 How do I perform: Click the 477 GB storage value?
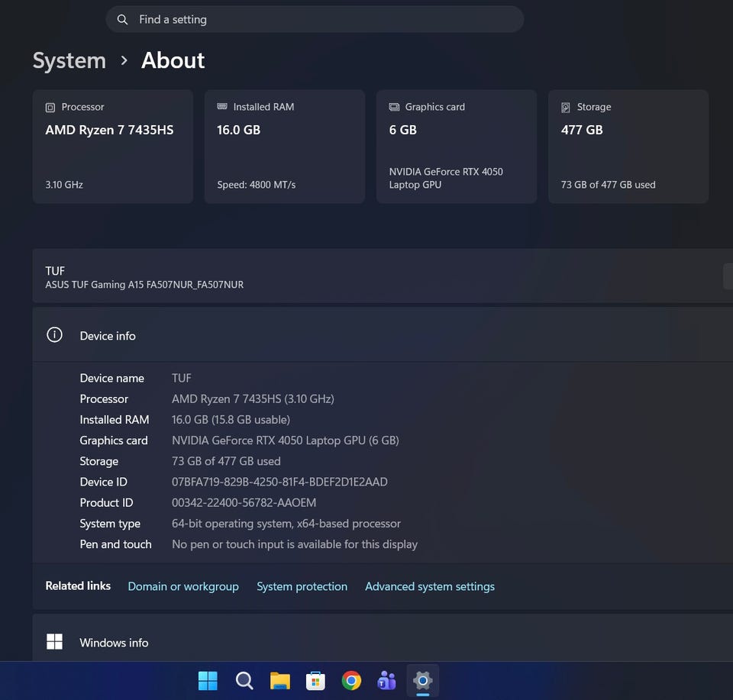click(582, 130)
